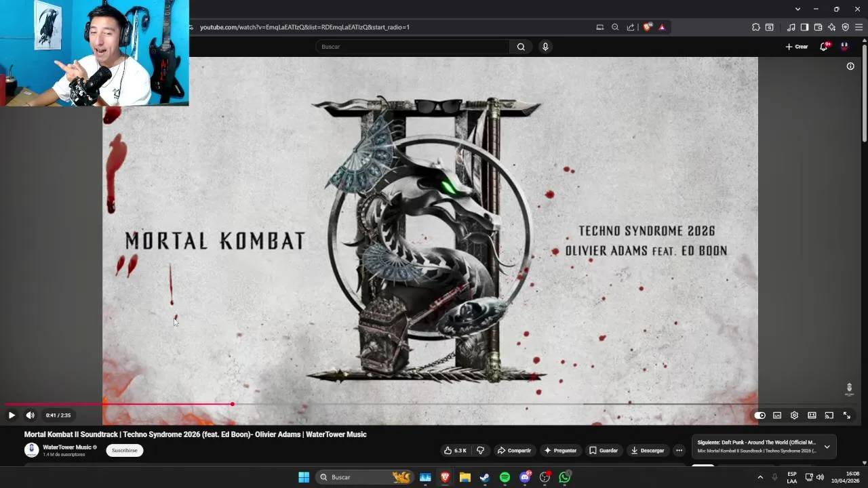Toggle the browser sidebar panel

click(x=804, y=27)
